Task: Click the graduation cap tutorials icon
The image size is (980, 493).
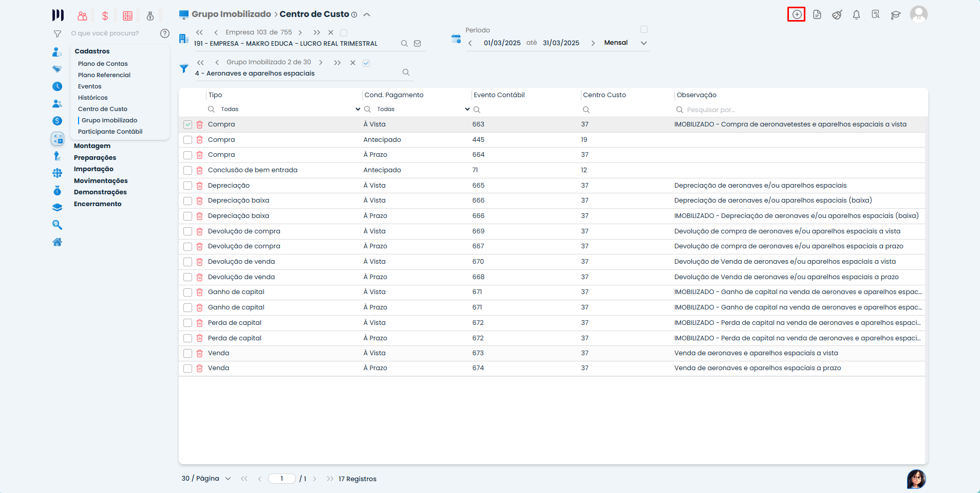Action: click(x=896, y=15)
